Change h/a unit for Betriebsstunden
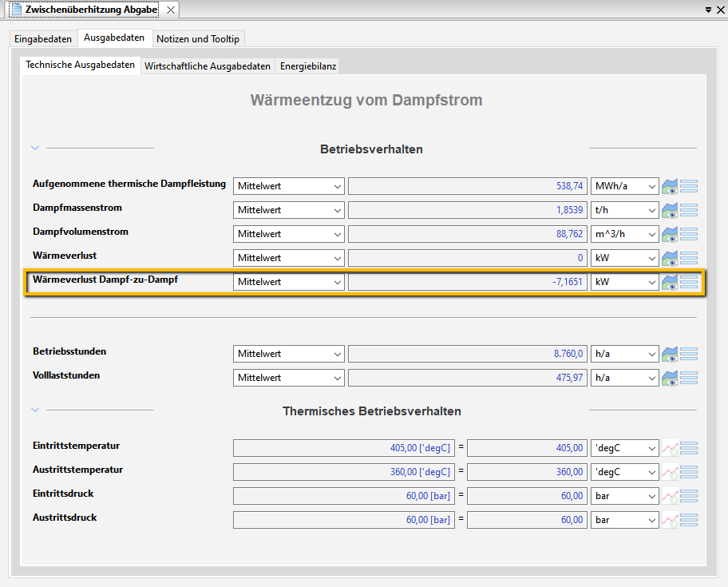The image size is (728, 587). pos(625,354)
